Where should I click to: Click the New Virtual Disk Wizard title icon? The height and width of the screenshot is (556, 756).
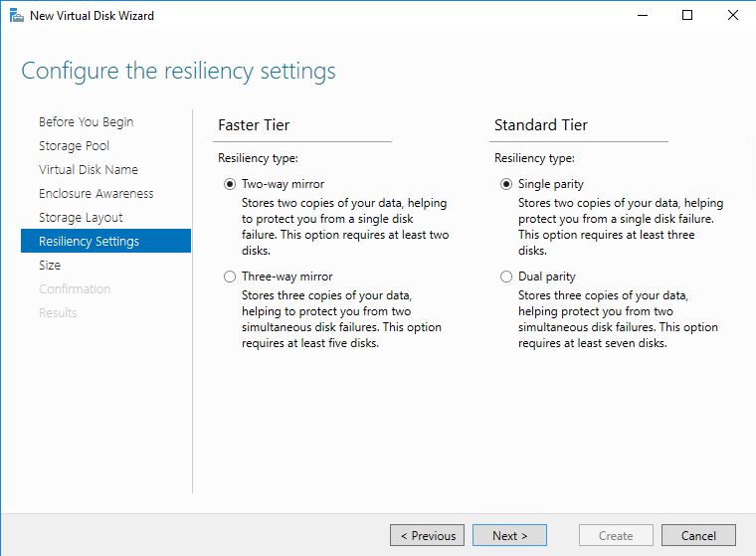pos(16,16)
